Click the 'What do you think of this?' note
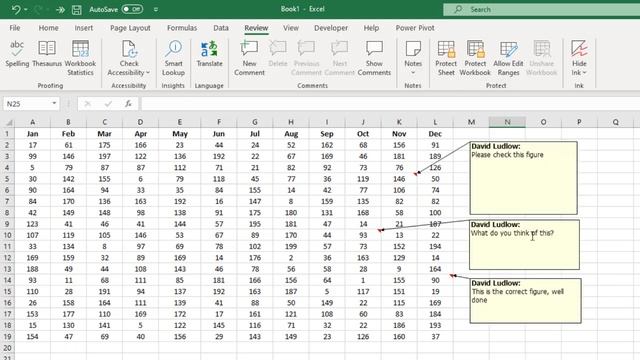This screenshot has height=360, width=640. [x=524, y=244]
